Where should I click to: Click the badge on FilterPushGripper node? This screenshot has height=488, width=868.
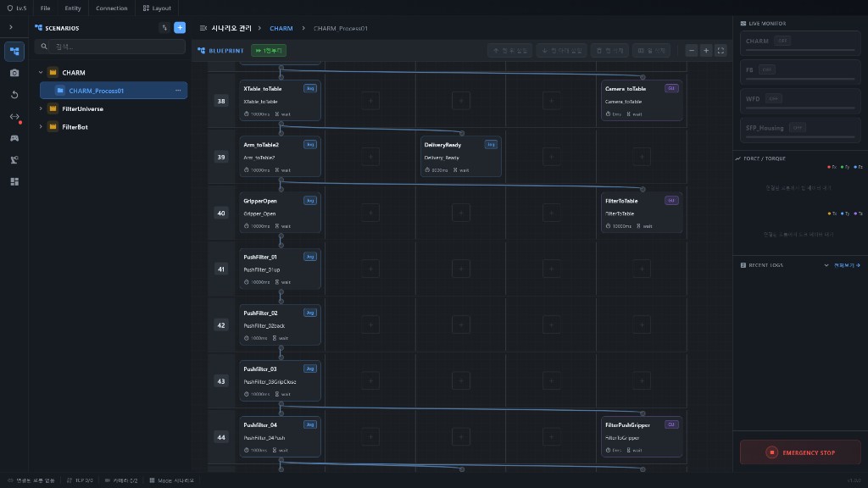tap(671, 425)
